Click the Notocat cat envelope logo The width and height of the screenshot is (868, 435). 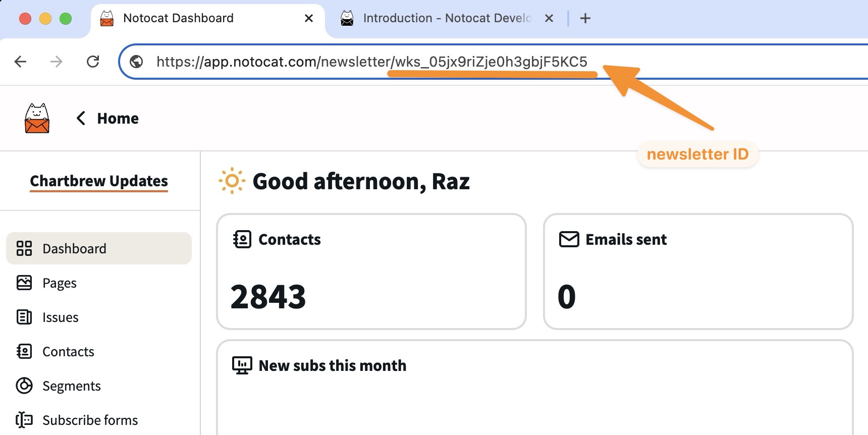tap(37, 118)
